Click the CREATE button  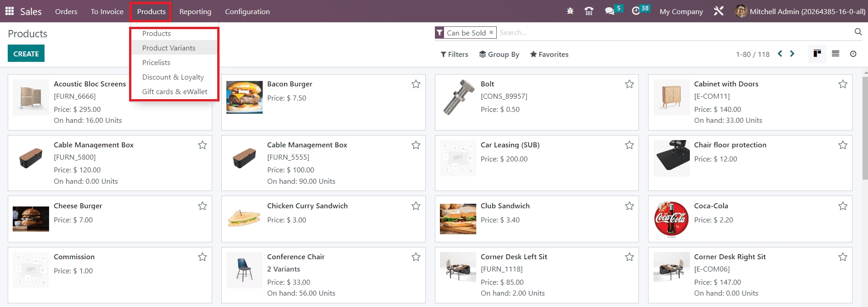click(x=26, y=54)
